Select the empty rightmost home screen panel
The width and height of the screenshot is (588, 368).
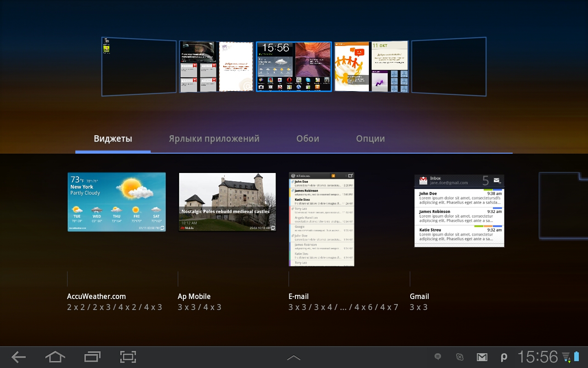449,67
